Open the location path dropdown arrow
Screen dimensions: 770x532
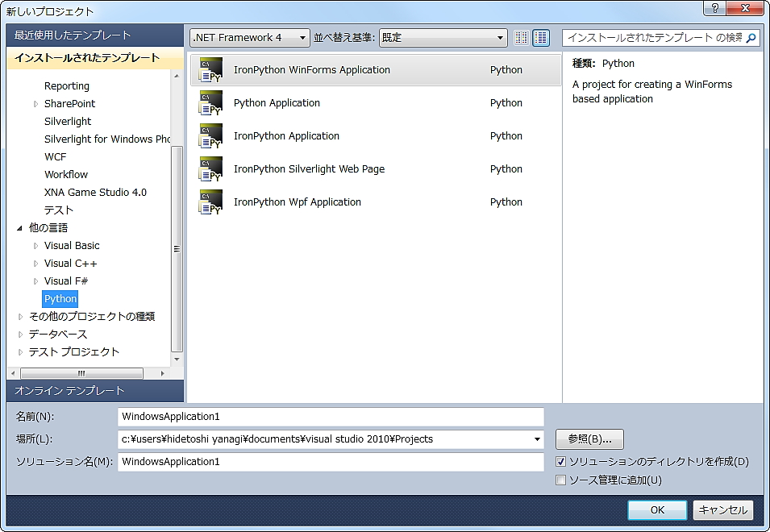point(537,439)
